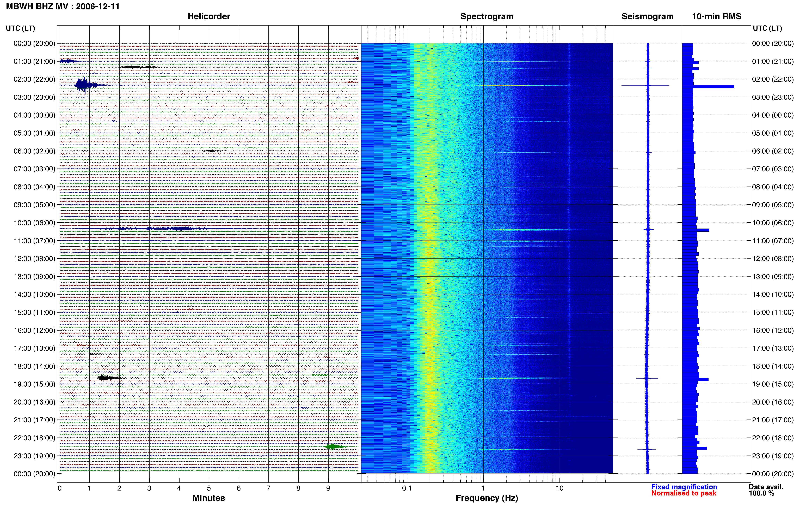Click '03:00 (23:00)' on helicorder time axis
Image resolution: width=812 pixels, height=508 pixels.
coord(34,97)
